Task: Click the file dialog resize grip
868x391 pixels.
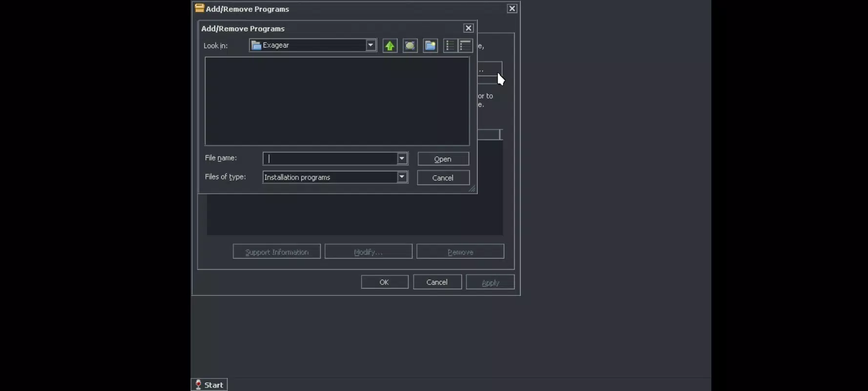Action: tap(472, 189)
